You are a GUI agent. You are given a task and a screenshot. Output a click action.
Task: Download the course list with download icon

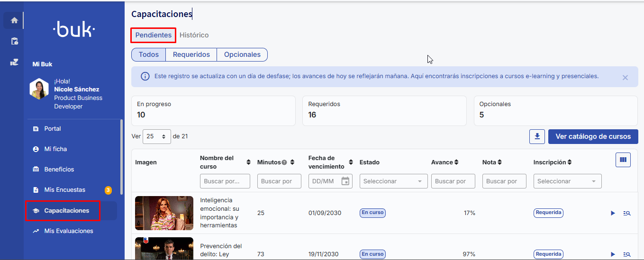pyautogui.click(x=537, y=136)
